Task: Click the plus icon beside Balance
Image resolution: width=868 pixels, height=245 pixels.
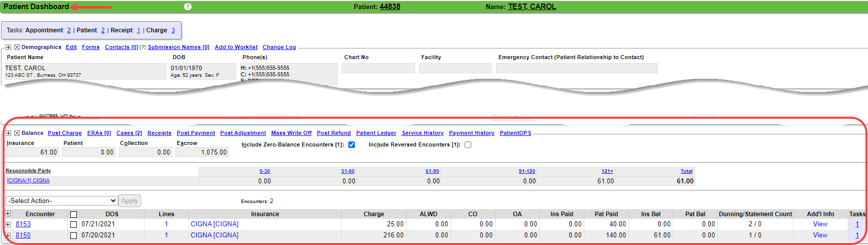Action: (x=8, y=133)
